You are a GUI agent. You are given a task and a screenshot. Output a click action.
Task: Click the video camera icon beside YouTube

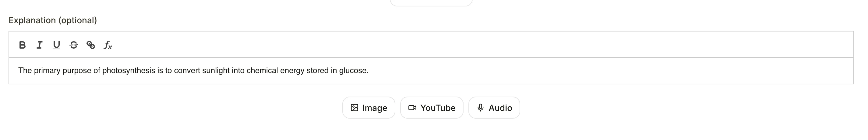412,108
